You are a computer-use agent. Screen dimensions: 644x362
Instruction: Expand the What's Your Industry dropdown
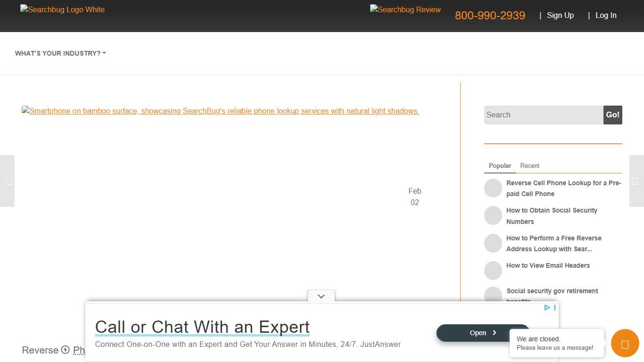(x=60, y=53)
